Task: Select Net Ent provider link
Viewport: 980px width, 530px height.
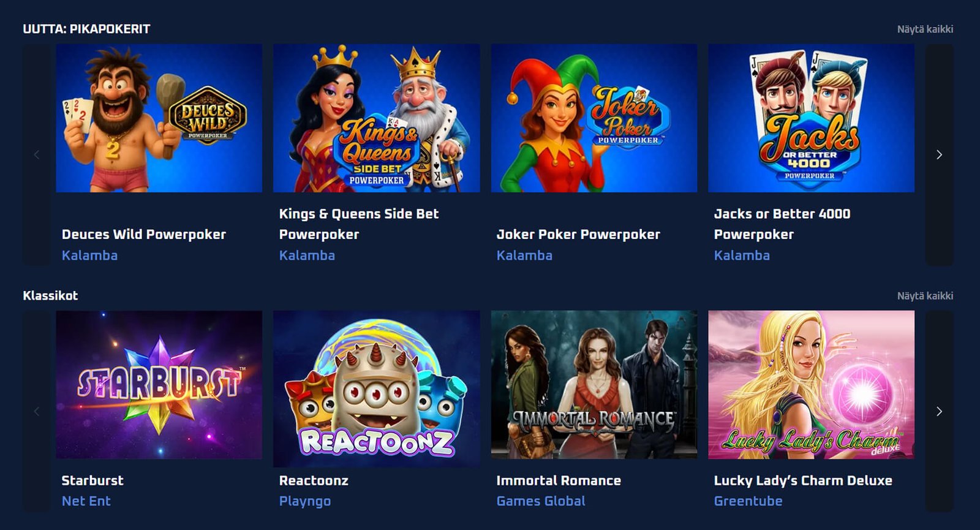Action: click(86, 501)
